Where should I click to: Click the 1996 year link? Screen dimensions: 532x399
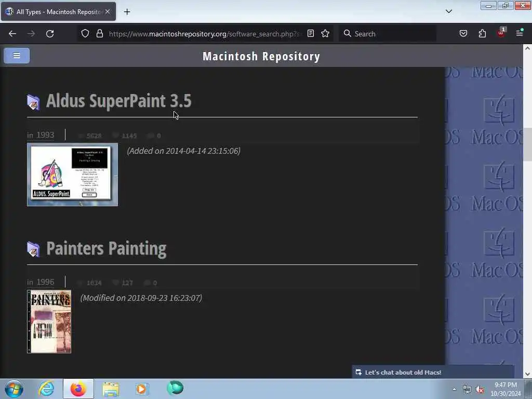(46, 282)
